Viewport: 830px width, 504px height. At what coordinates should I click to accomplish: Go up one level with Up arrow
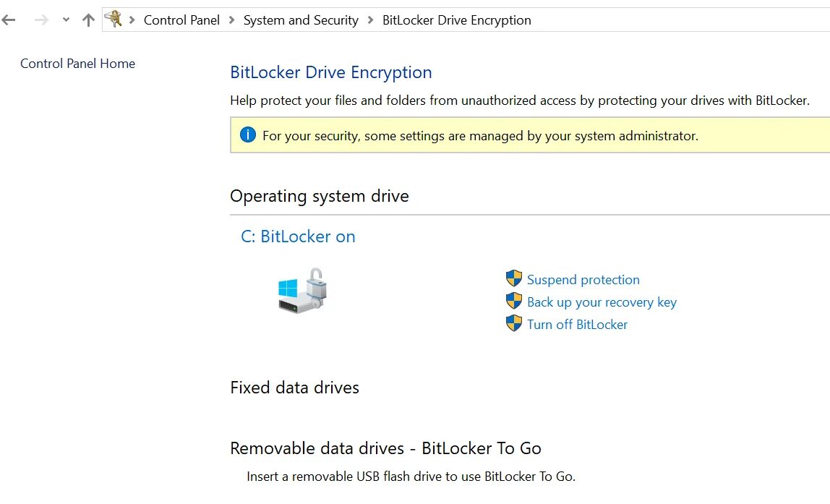[88, 20]
